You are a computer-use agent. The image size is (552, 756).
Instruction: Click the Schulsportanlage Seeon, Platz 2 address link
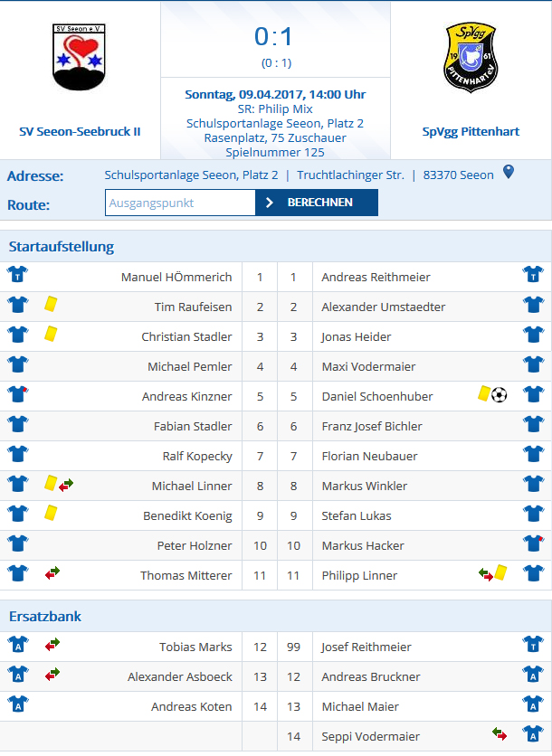pos(191,175)
